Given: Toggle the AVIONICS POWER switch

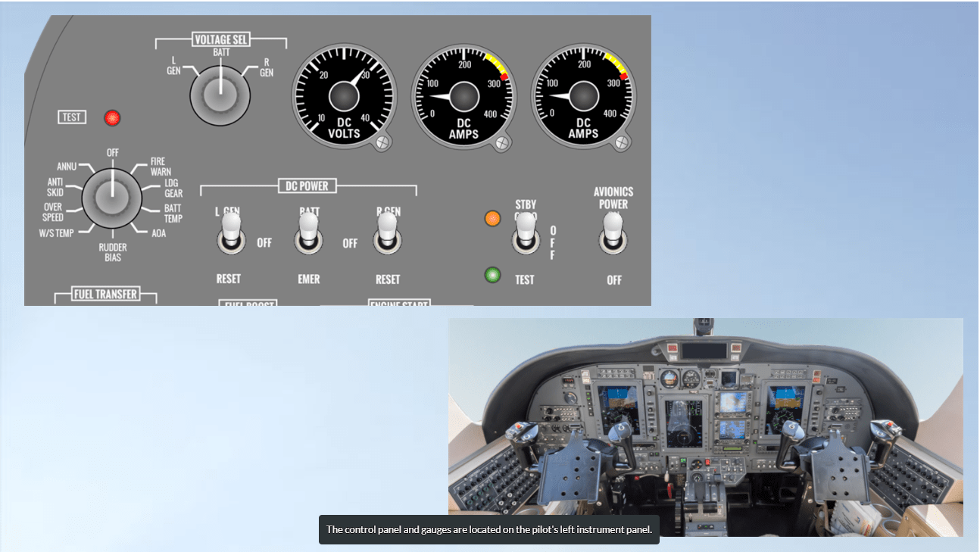Looking at the screenshot, I should [x=613, y=232].
